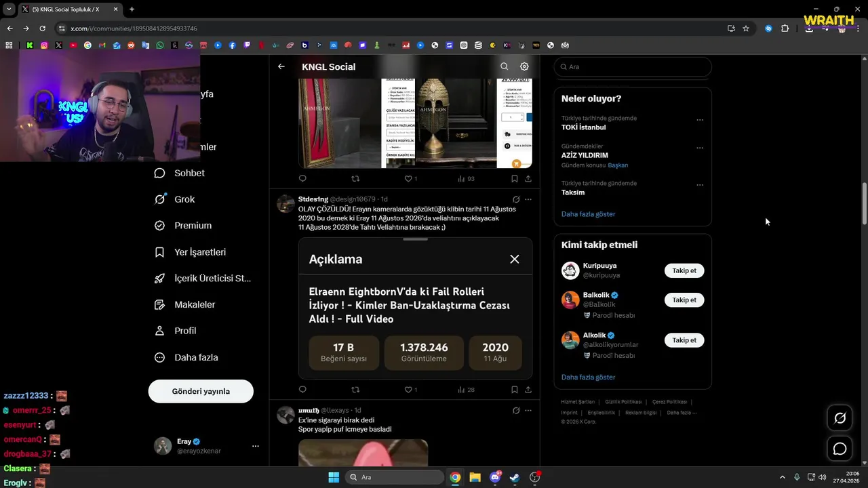Click the Gönderi yayınla button
The image size is (868, 488).
point(201,391)
